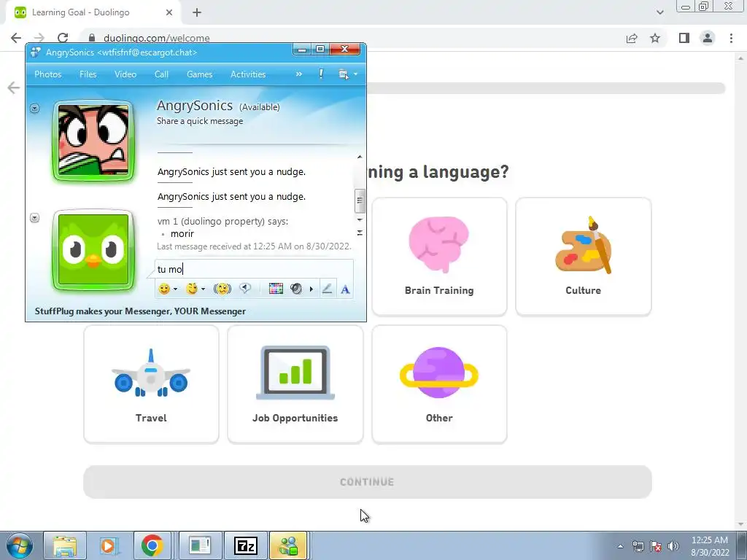Click the exclamation mark block/report icon

(x=321, y=74)
